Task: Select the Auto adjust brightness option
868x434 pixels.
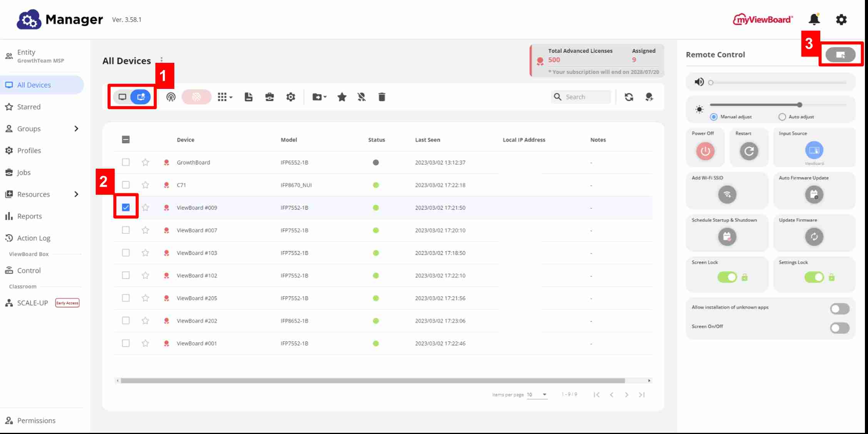Action: coord(782,117)
